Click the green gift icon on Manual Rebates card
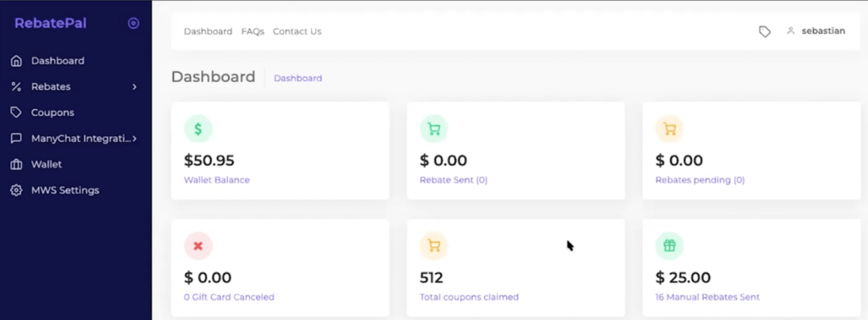Image resolution: width=868 pixels, height=320 pixels. tap(670, 246)
